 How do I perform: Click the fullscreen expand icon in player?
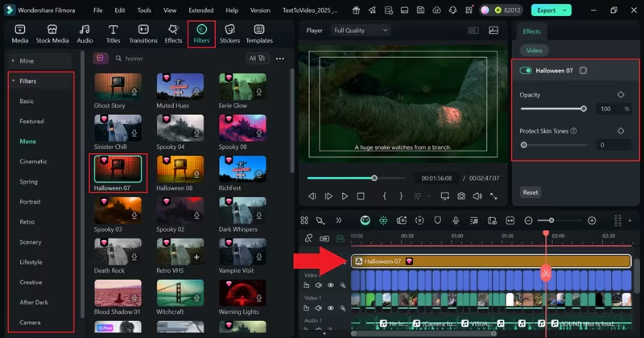coord(493,196)
